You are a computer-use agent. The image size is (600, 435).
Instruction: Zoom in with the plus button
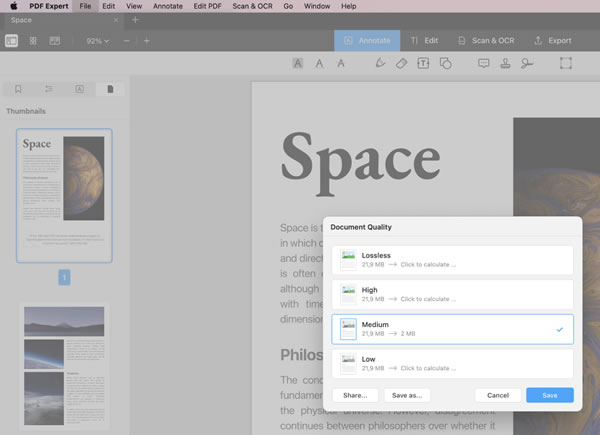click(x=147, y=41)
